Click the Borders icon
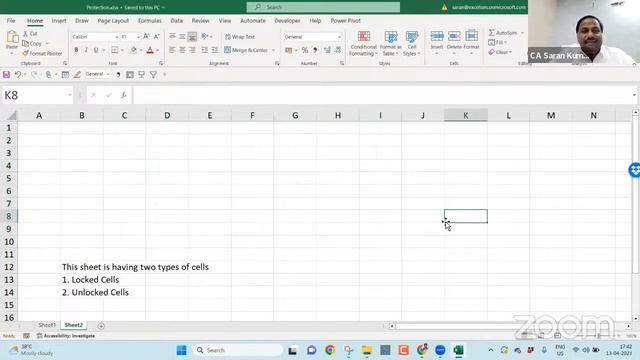Image resolution: width=640 pixels, height=360 pixels. 115,50
